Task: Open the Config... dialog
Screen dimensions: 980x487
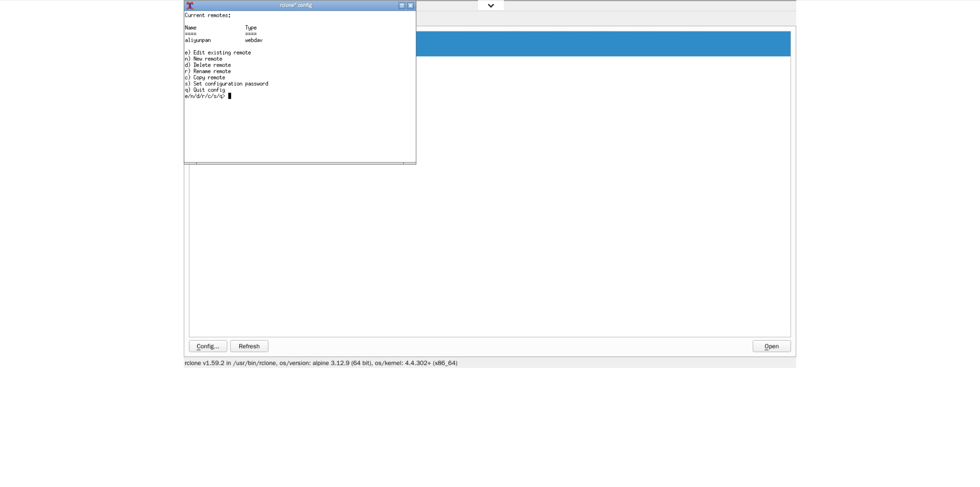Action: click(208, 346)
